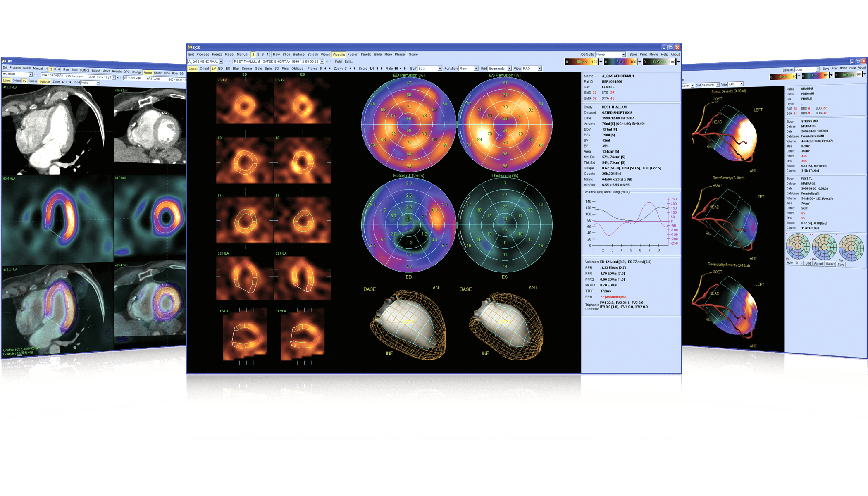Increase Zoom with right arrow in QGS
Viewport: 868px width, 496px height.
(x=355, y=69)
